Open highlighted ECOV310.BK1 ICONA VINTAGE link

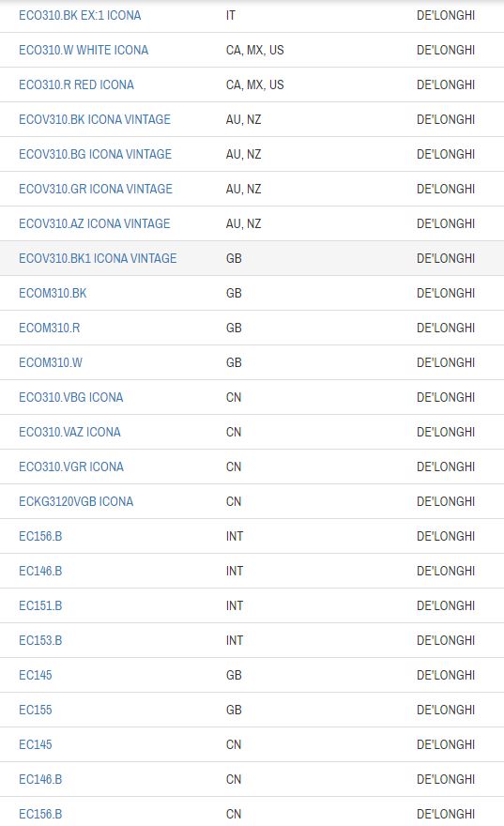(x=98, y=259)
